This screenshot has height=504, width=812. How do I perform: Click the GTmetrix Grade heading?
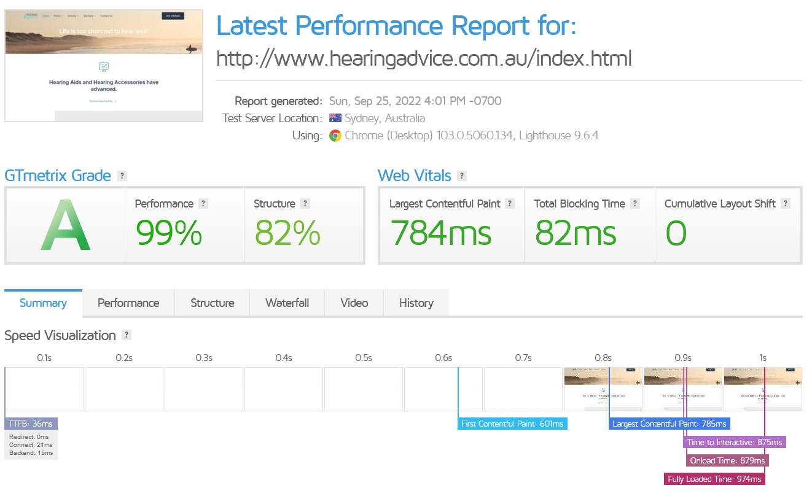[58, 176]
